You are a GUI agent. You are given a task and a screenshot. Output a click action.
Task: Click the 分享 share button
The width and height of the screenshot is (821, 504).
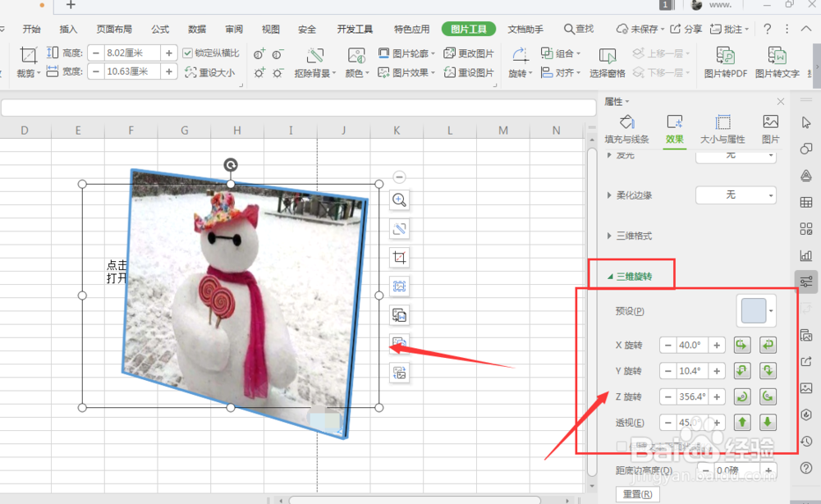click(686, 29)
